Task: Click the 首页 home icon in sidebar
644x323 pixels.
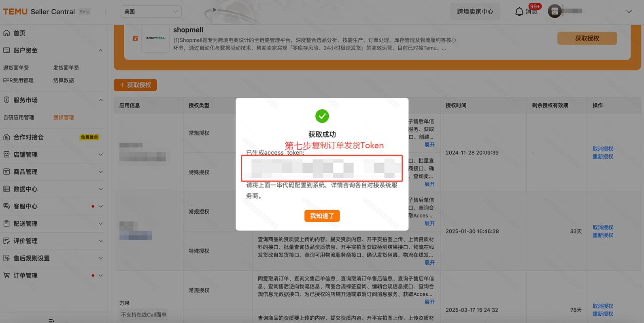Action: [x=6, y=33]
